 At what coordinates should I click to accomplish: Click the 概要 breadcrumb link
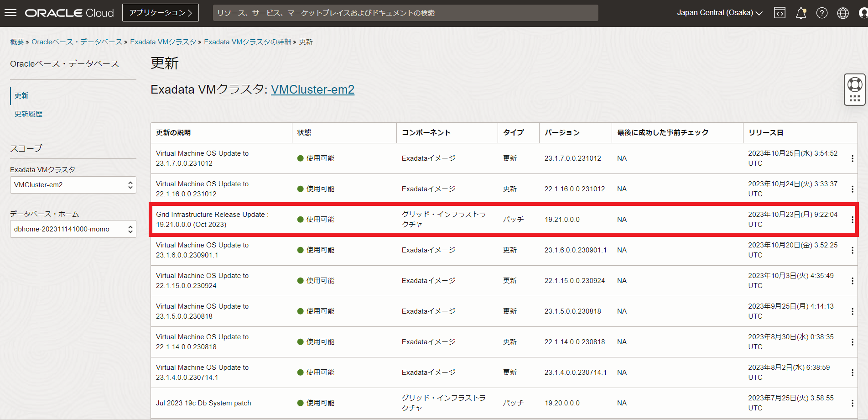pyautogui.click(x=17, y=42)
